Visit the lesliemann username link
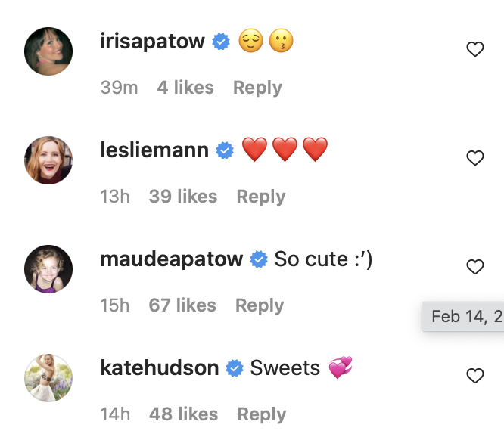 click(x=154, y=150)
